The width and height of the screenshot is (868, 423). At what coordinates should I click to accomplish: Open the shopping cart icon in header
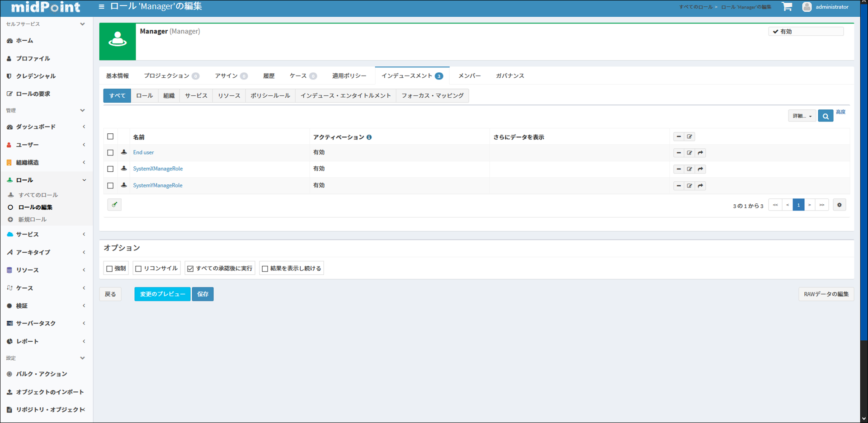point(787,7)
